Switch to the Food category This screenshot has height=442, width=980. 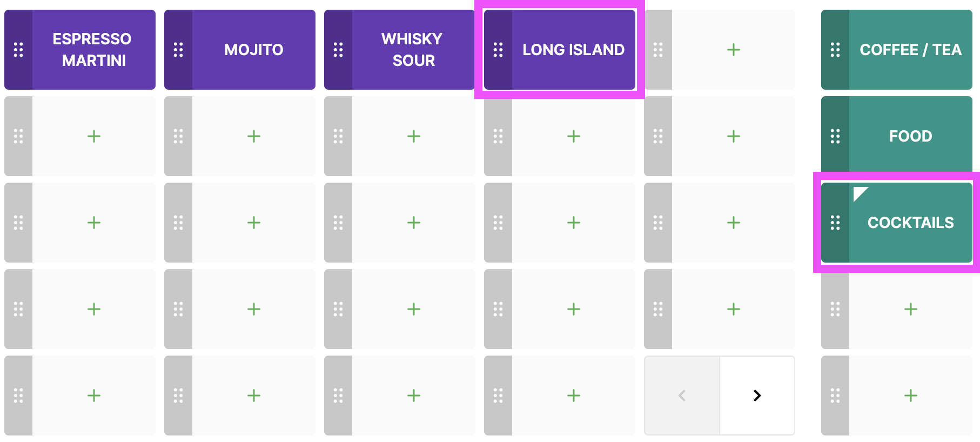910,136
